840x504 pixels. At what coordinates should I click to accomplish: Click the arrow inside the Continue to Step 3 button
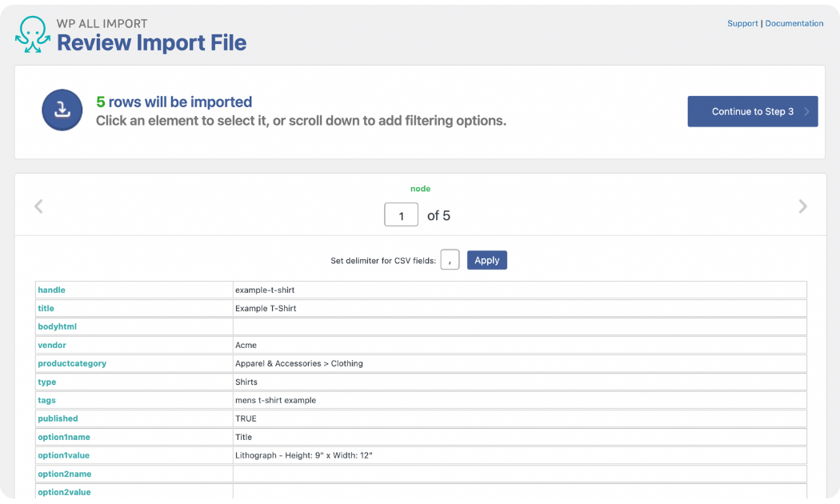806,111
